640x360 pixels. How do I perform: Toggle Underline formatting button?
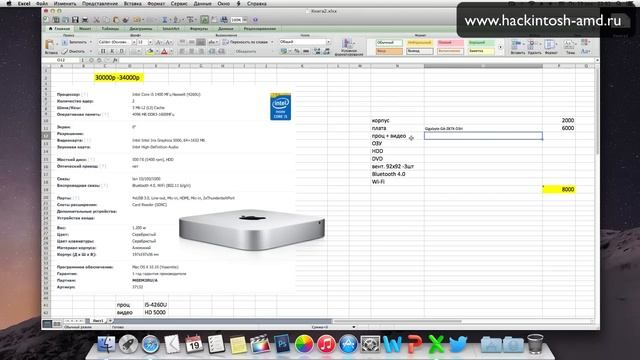[x=122, y=51]
